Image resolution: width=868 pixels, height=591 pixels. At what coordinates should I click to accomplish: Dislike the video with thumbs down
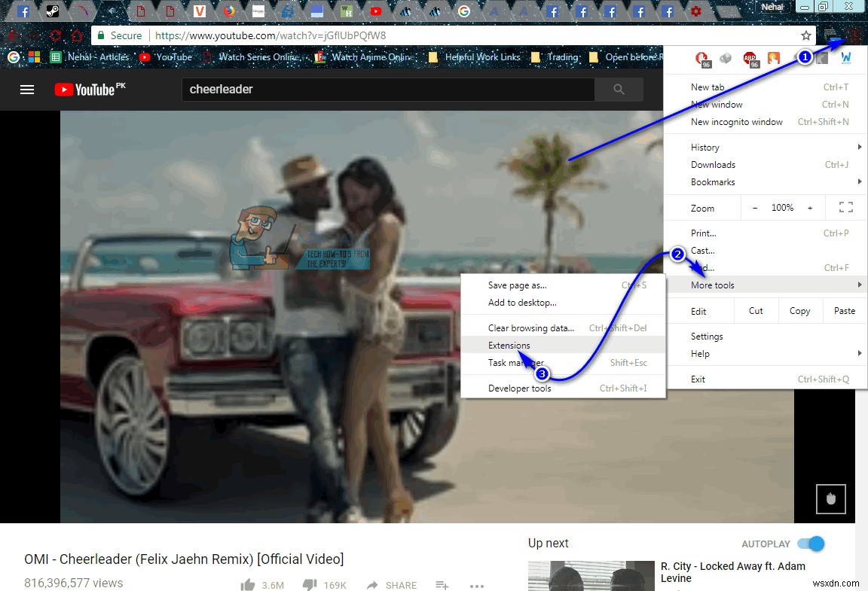[310, 583]
